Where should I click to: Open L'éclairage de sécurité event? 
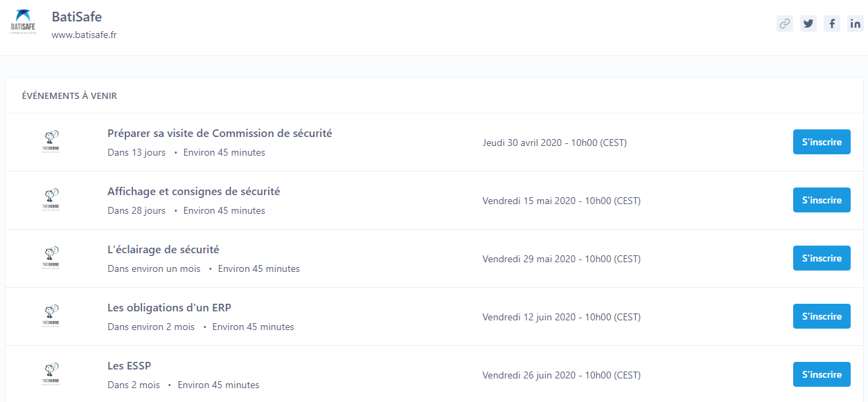pyautogui.click(x=163, y=250)
